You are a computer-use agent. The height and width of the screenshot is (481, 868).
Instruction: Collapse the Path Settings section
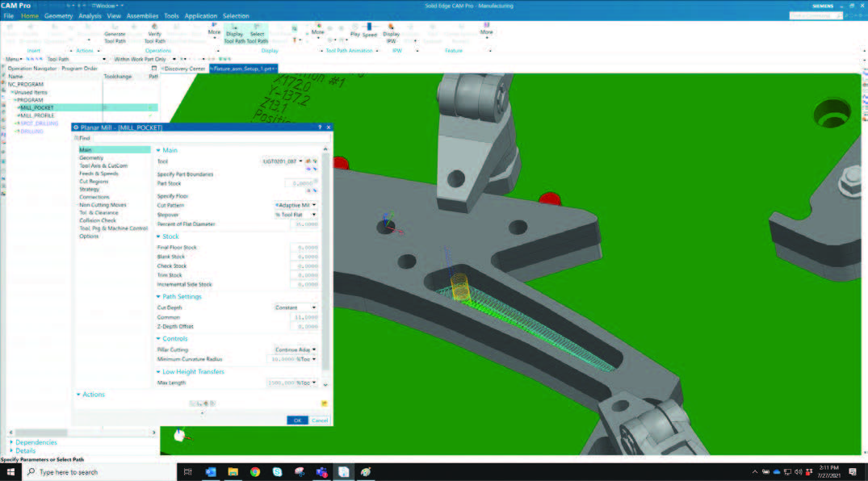pos(158,297)
